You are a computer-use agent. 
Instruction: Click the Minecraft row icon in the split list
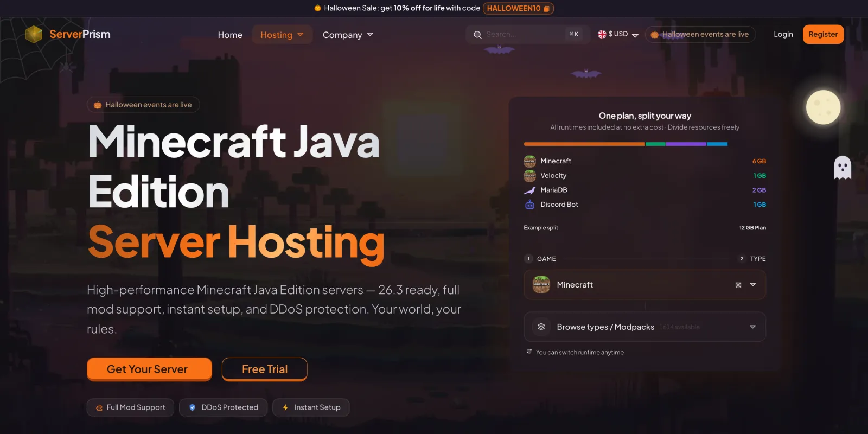(x=529, y=161)
